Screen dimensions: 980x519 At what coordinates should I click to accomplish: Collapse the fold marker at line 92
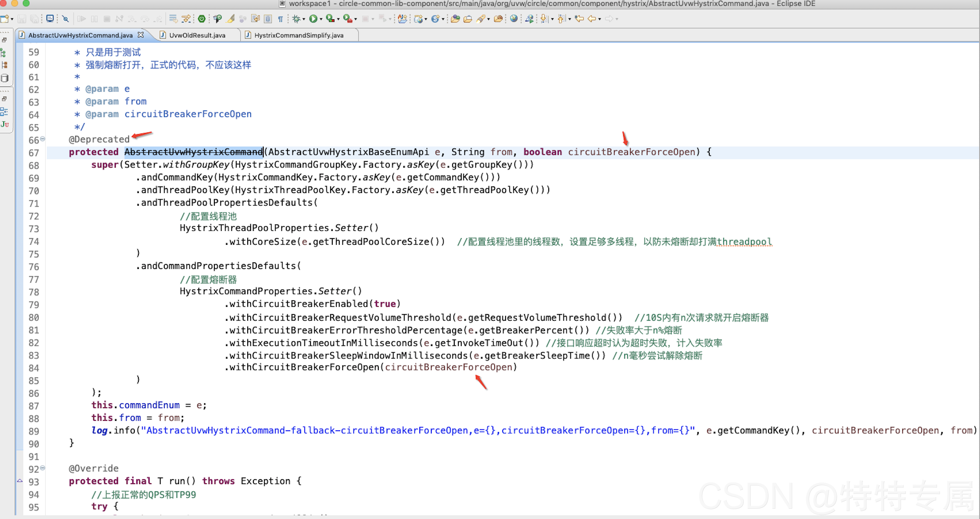click(42, 468)
